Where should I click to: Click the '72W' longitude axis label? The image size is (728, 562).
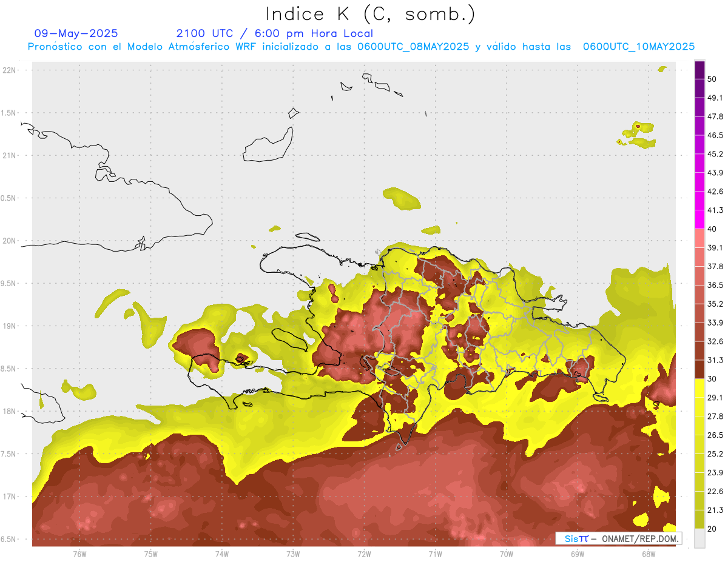[364, 554]
